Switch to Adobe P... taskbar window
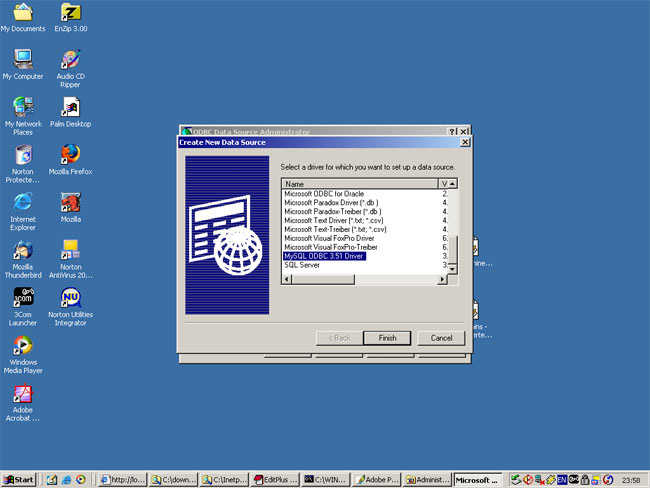 [376, 480]
